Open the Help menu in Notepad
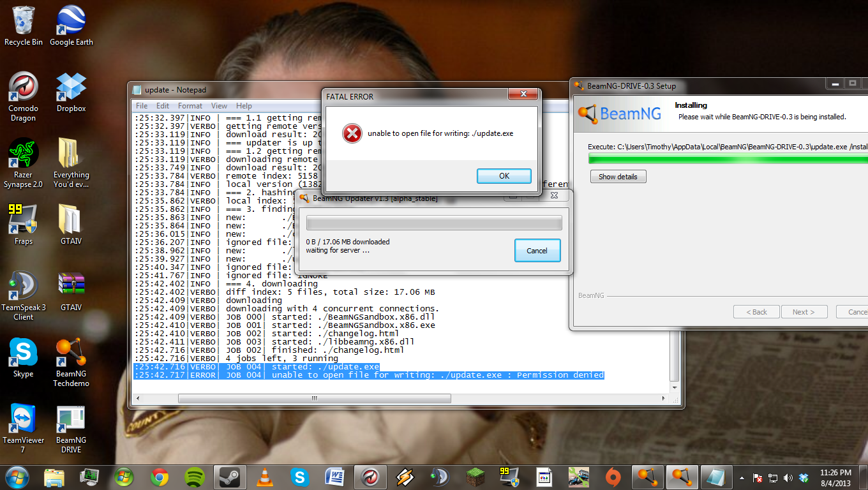The height and width of the screenshot is (490, 868). tap(244, 106)
